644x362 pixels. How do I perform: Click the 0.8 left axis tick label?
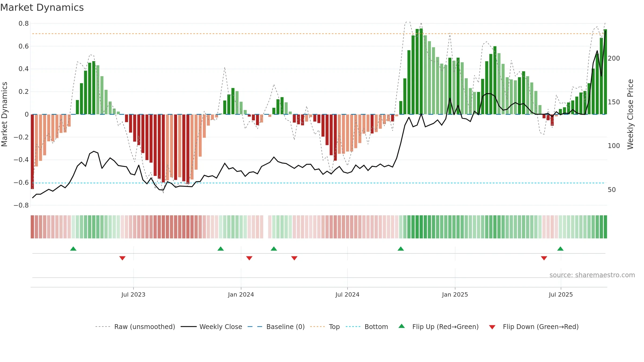coord(24,24)
